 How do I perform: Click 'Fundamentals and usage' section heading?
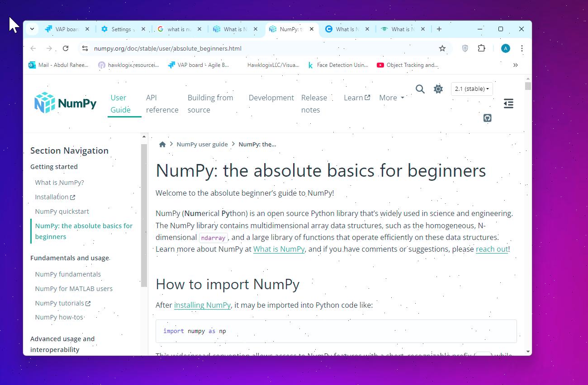click(70, 258)
